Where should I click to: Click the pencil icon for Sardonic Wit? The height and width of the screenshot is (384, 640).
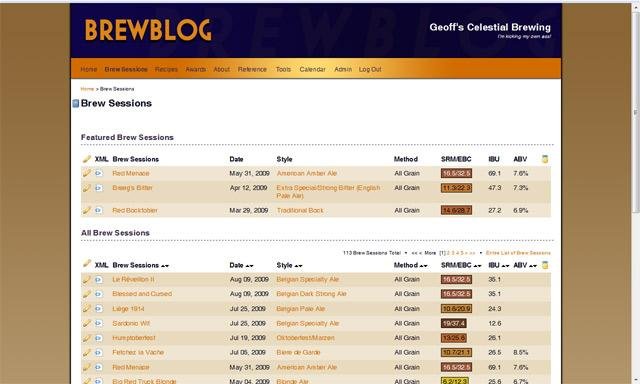tap(87, 323)
